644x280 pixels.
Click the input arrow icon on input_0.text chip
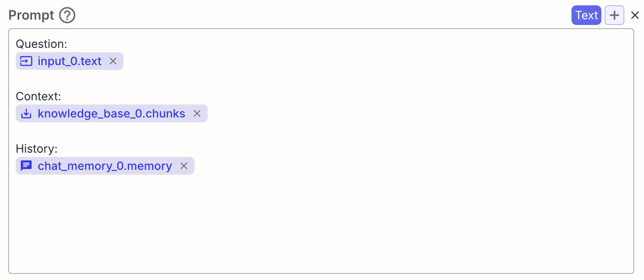pos(26,61)
